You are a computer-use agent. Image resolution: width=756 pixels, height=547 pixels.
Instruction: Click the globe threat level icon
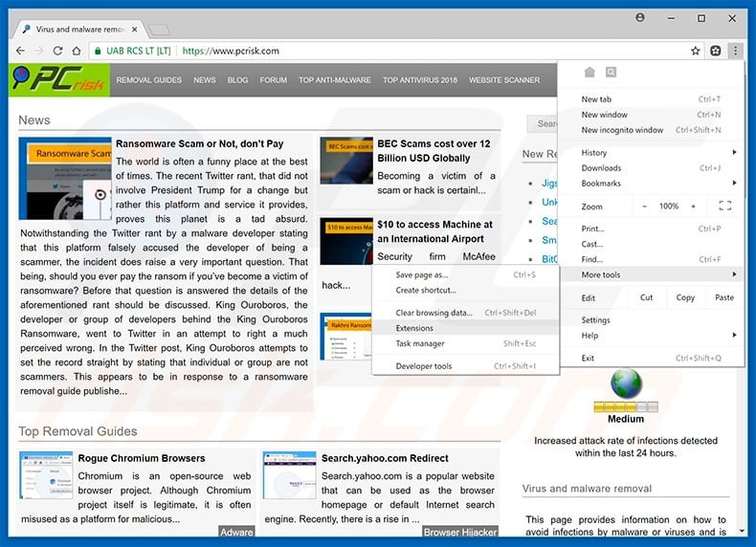(x=626, y=384)
